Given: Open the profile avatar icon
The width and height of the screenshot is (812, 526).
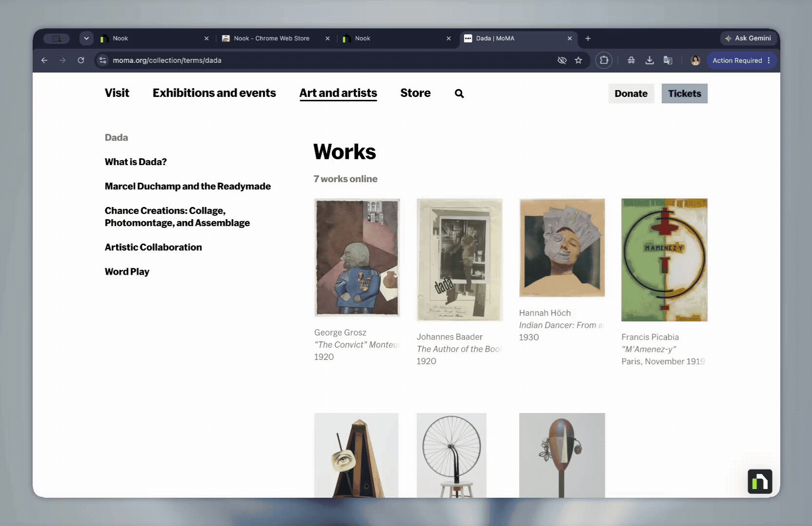Looking at the screenshot, I should (x=696, y=60).
